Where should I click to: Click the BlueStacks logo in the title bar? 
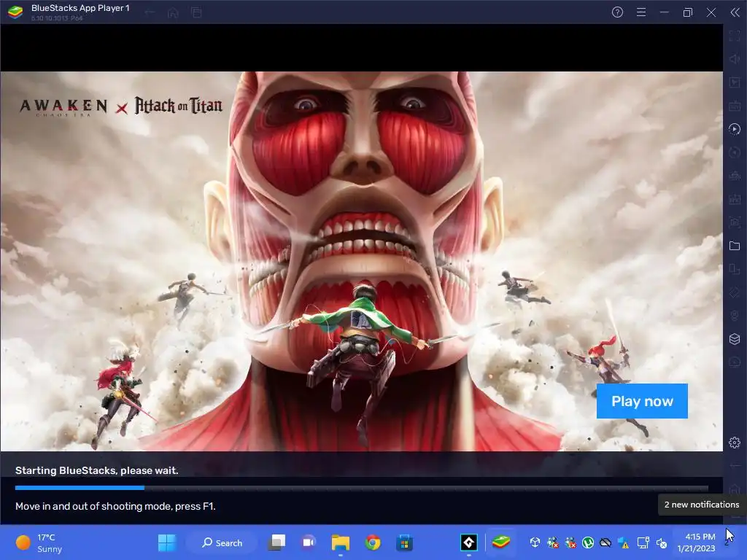click(15, 12)
